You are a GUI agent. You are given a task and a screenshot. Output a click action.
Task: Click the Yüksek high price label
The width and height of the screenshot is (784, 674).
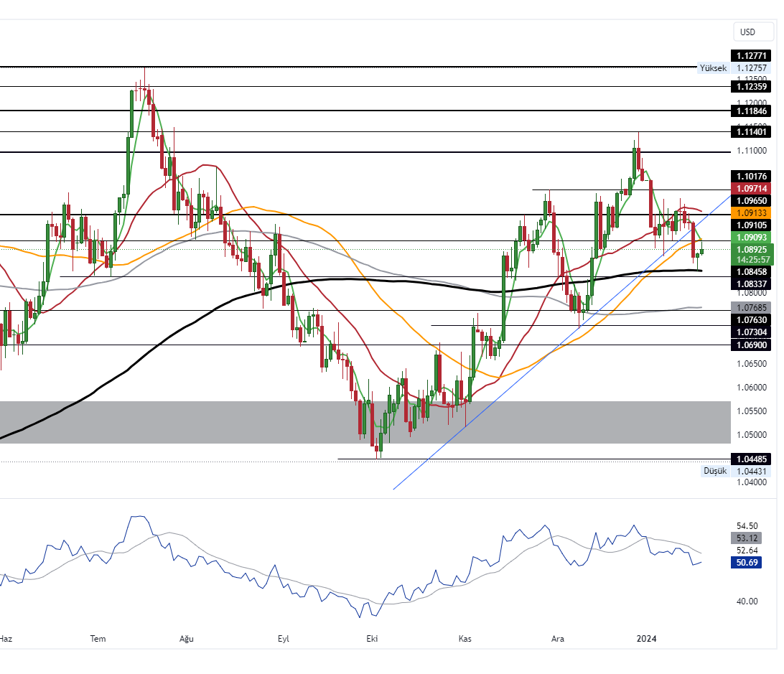click(x=713, y=68)
